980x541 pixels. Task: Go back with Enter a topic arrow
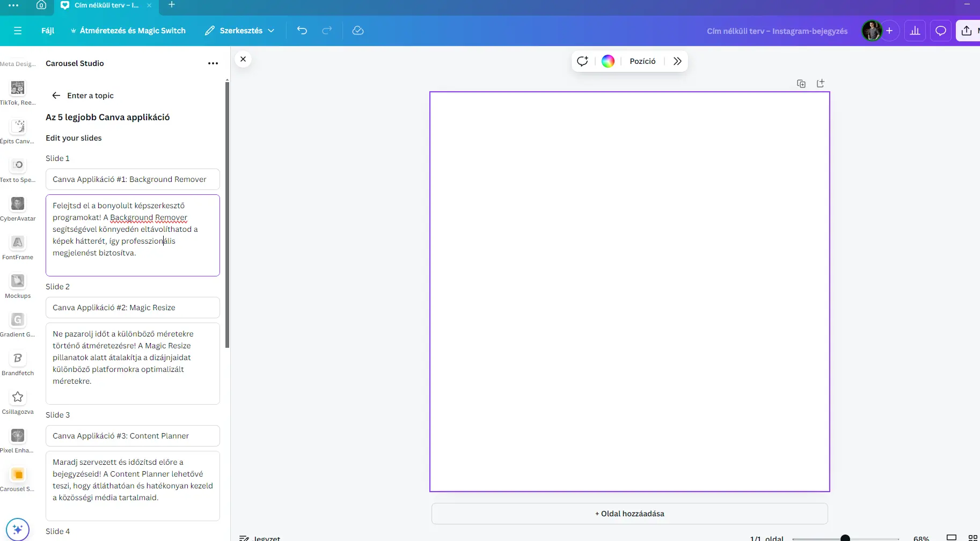pos(56,96)
